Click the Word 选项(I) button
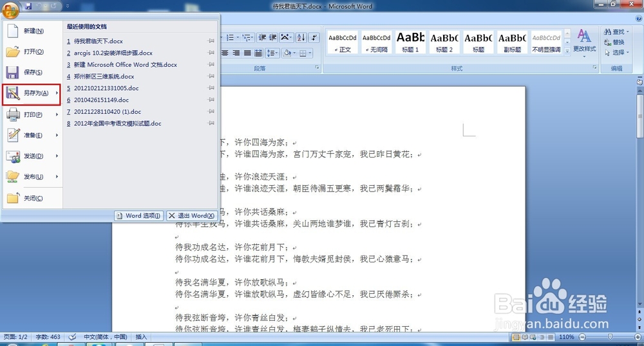644x346 pixels. click(139, 215)
